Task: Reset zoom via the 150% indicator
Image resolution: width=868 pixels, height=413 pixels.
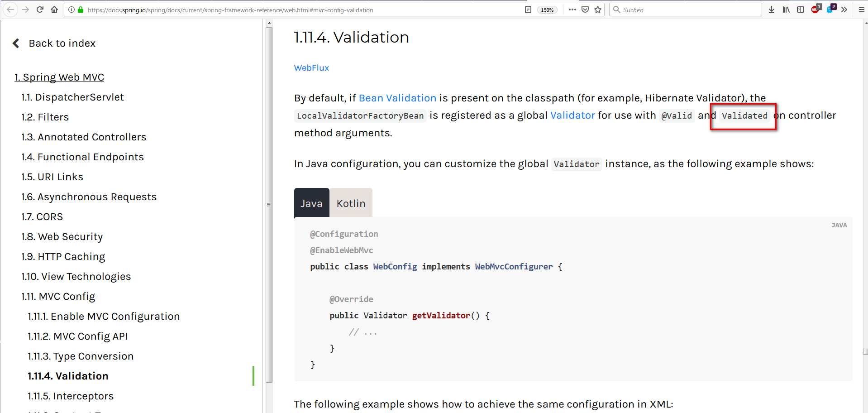Action: (x=547, y=10)
